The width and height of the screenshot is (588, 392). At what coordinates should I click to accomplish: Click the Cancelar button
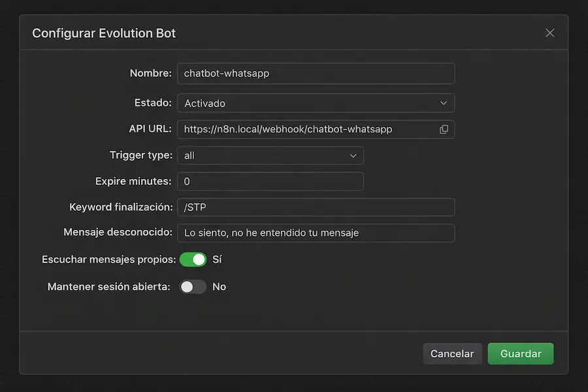click(x=452, y=353)
